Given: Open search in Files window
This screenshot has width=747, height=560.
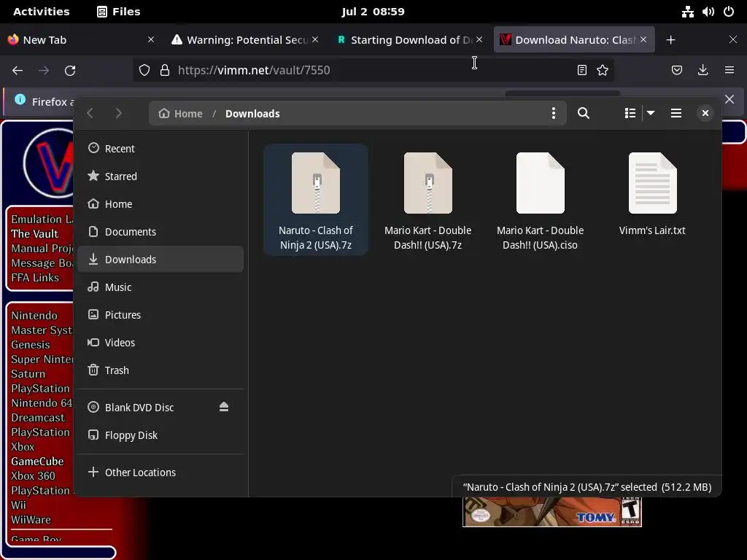Looking at the screenshot, I should pyautogui.click(x=583, y=113).
